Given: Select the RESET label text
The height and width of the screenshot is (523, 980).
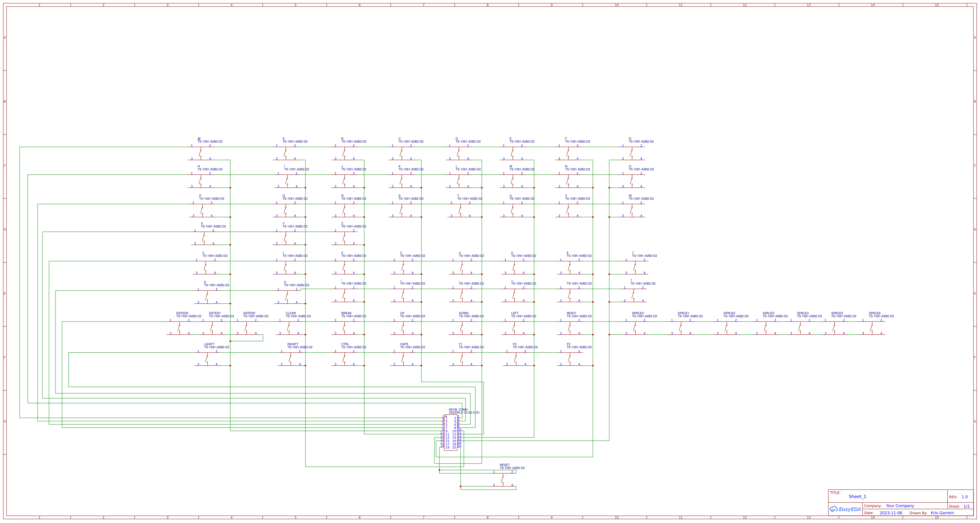Looking at the screenshot, I should [504, 465].
